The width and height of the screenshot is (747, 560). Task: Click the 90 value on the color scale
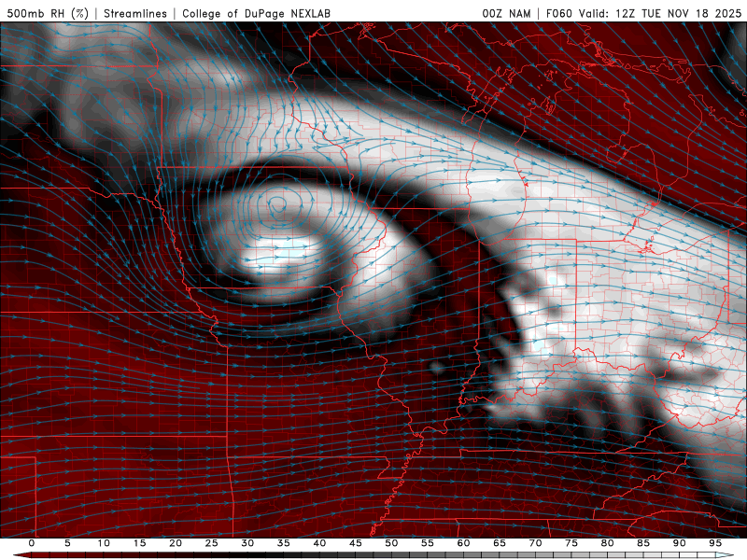(x=679, y=543)
